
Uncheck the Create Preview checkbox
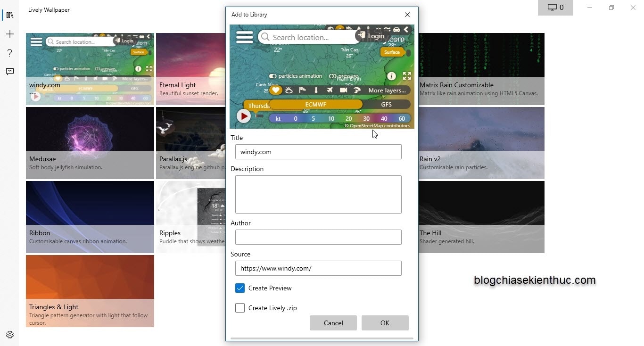coord(240,288)
